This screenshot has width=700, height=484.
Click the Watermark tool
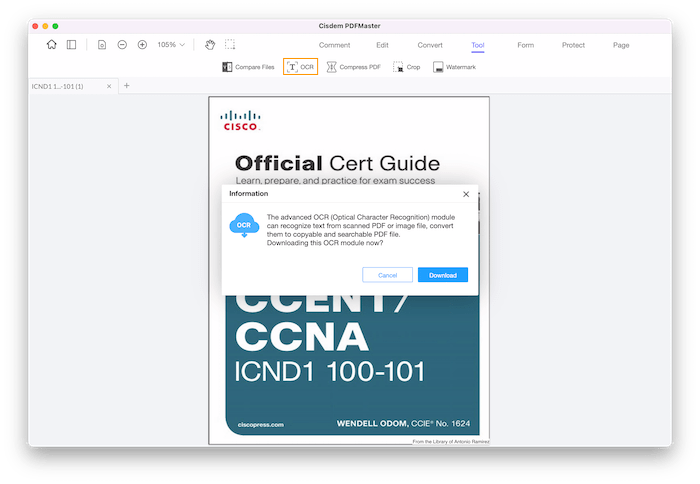[454, 67]
